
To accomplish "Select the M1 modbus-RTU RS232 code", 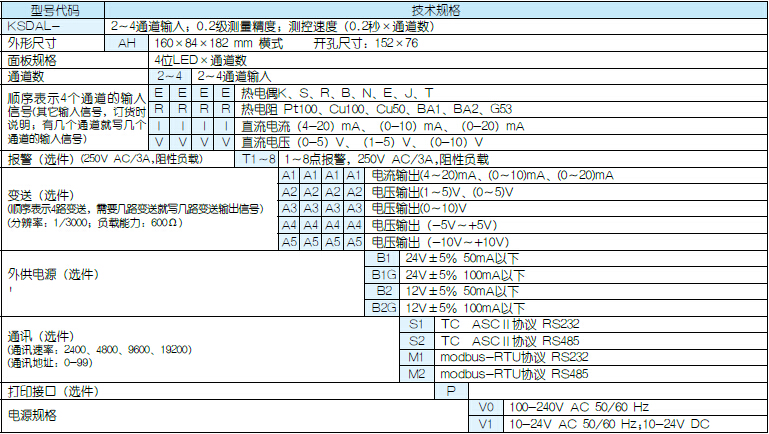I will [417, 357].
